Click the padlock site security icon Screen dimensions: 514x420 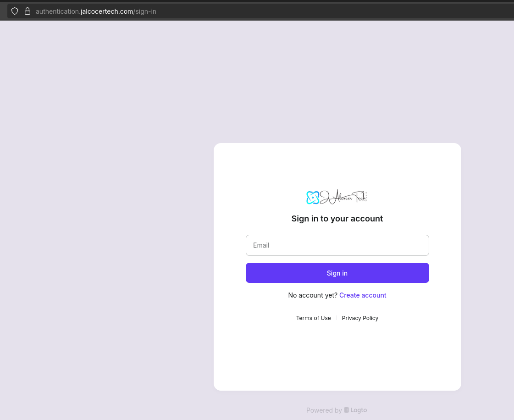tap(27, 11)
